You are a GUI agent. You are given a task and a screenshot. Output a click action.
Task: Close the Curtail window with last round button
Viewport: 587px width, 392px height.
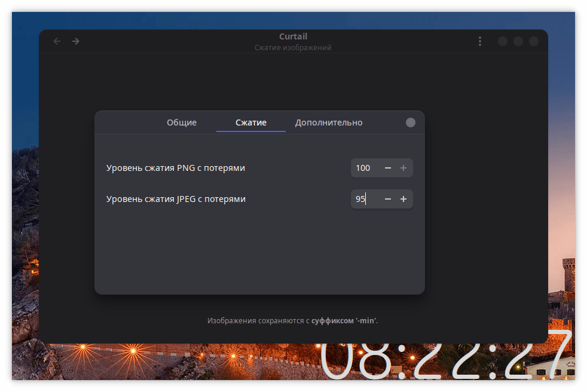coord(533,41)
